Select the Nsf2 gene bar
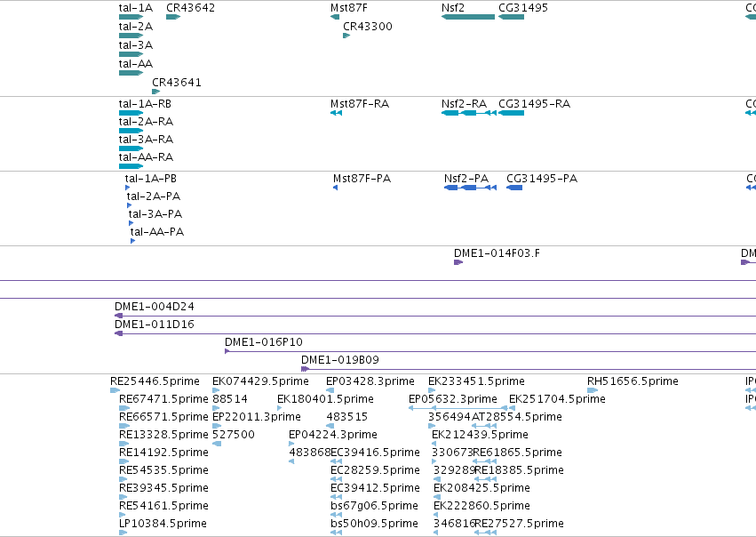 click(x=468, y=18)
